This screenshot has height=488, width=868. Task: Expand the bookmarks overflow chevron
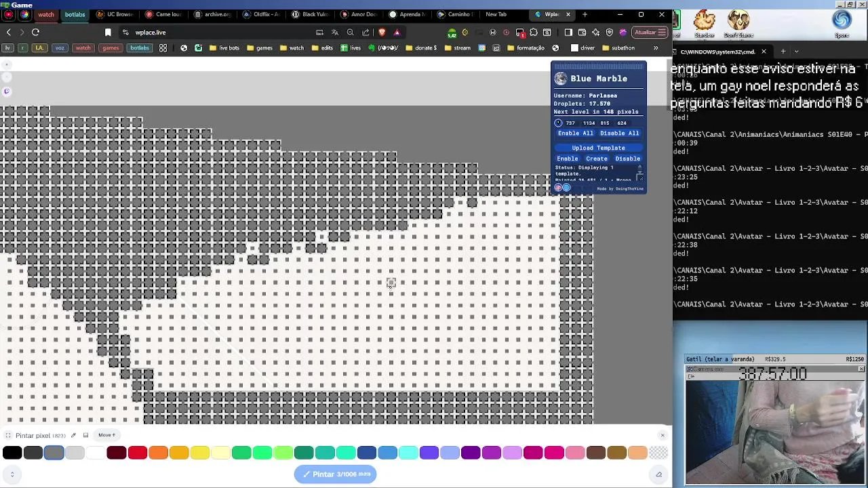pyautogui.click(x=656, y=47)
